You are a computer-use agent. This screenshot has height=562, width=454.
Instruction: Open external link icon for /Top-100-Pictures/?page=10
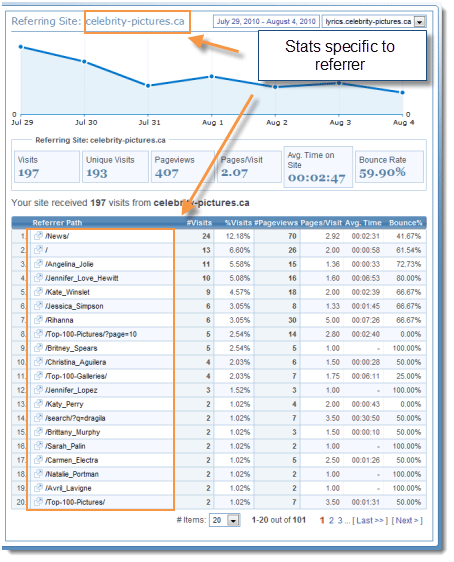[x=38, y=334]
